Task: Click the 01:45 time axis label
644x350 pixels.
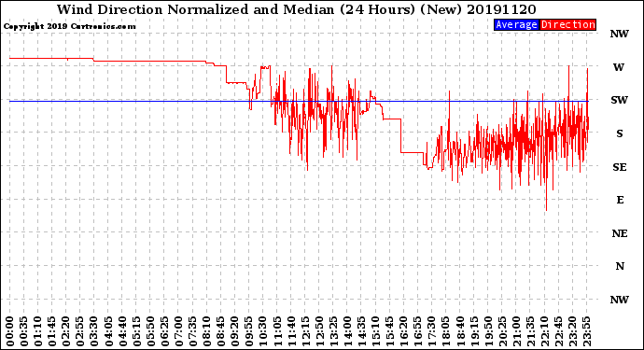Action: point(51,331)
